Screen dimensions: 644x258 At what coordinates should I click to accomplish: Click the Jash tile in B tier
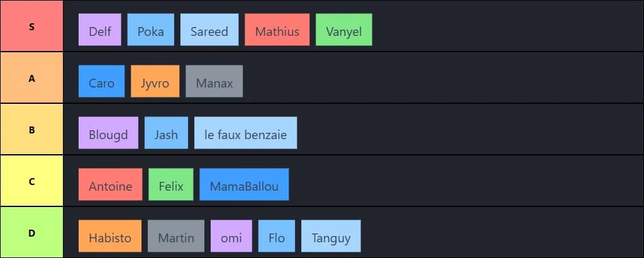(166, 133)
